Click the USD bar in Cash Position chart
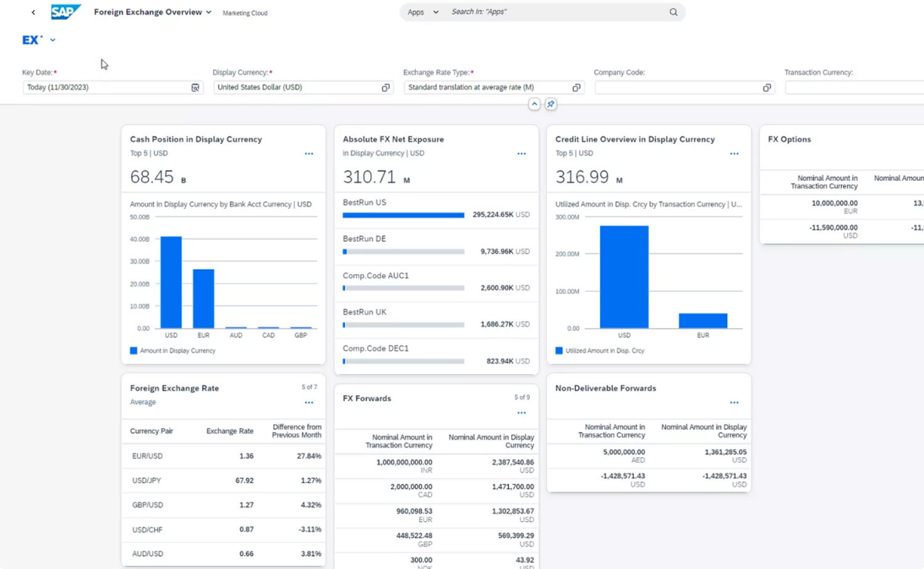The width and height of the screenshot is (924, 569). 171,283
